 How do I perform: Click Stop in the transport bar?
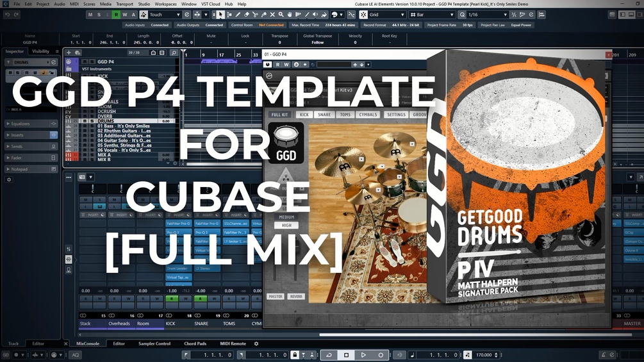pyautogui.click(x=346, y=355)
